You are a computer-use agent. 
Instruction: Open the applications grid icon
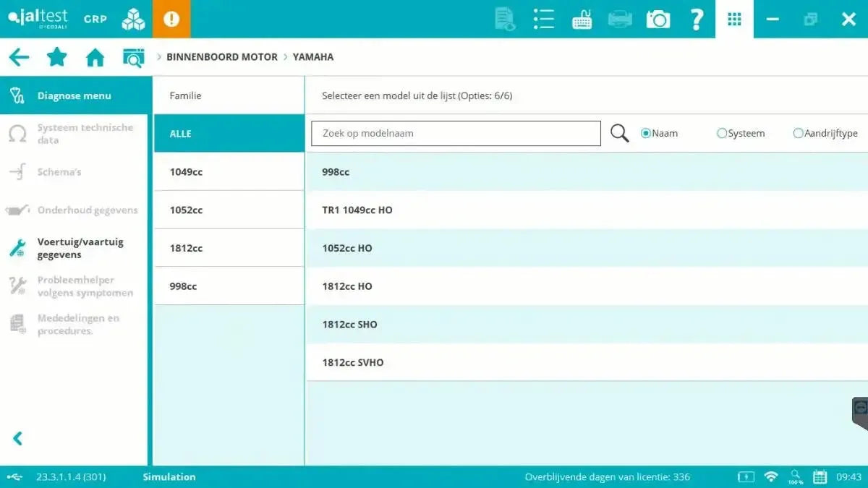click(x=734, y=19)
